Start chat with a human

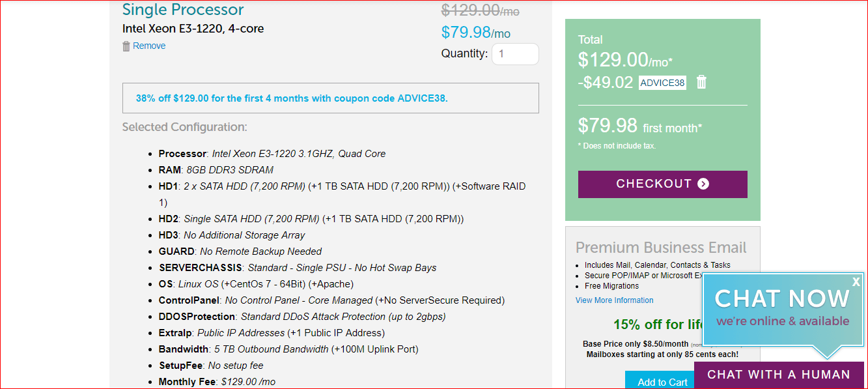[x=779, y=375]
